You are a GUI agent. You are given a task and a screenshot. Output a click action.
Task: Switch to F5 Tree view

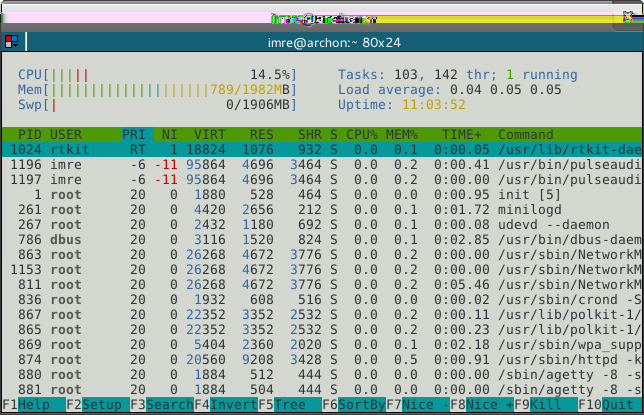tap(290, 405)
